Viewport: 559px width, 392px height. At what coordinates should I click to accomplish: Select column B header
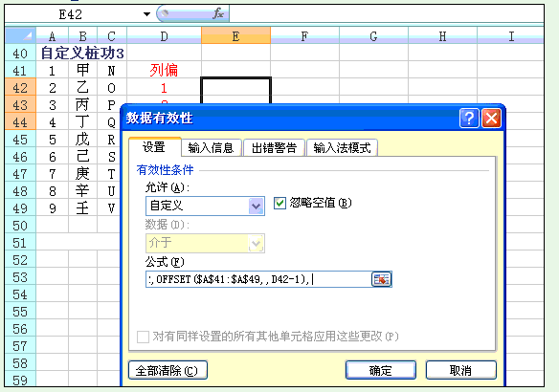(x=82, y=36)
